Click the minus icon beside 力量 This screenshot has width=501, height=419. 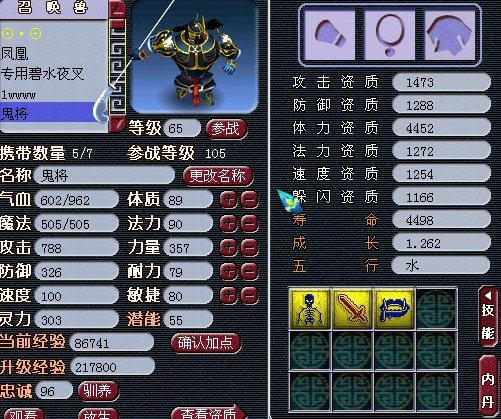(x=249, y=248)
